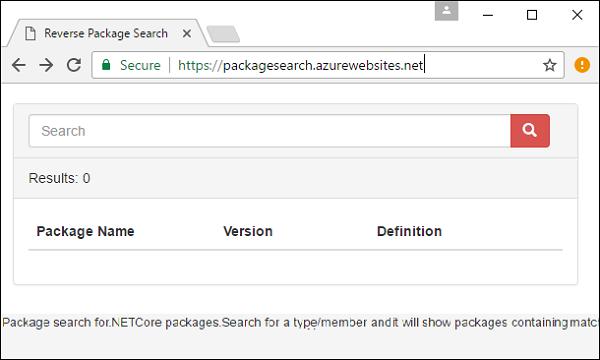Select the Reverse Package Search tab
The width and height of the screenshot is (600, 360).
(x=106, y=33)
